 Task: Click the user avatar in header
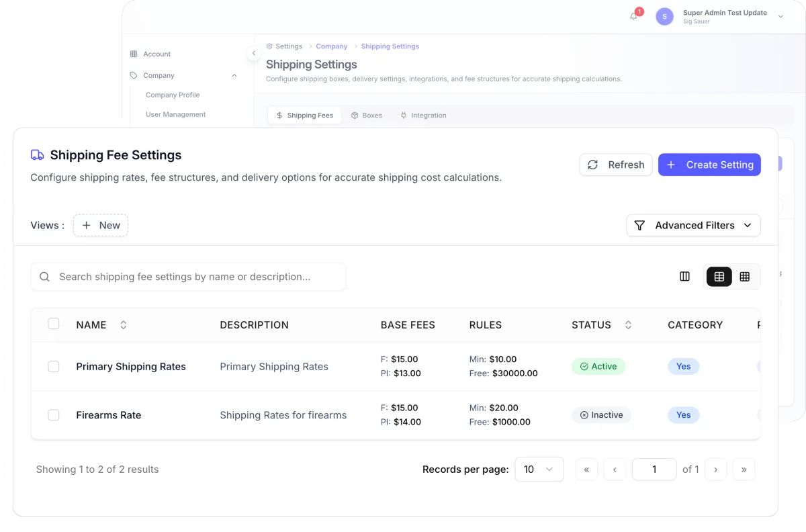coord(664,17)
